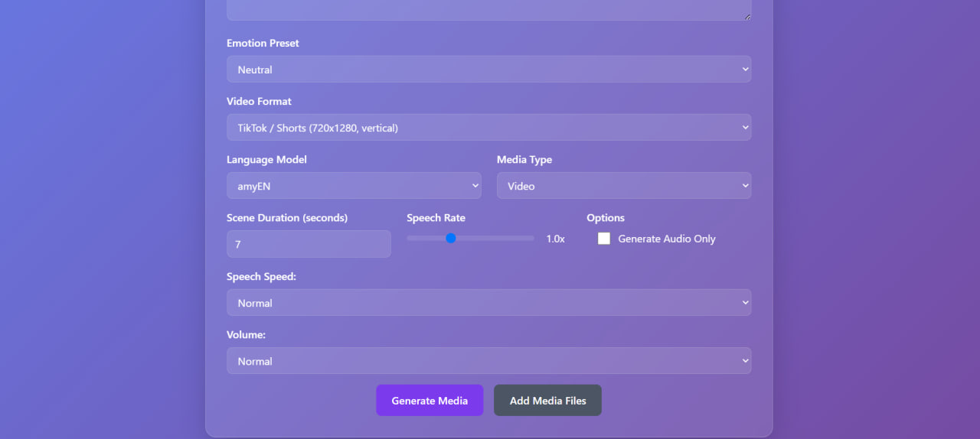Click the Video Format label
Screen dimensions: 980x439
pyautogui.click(x=259, y=101)
